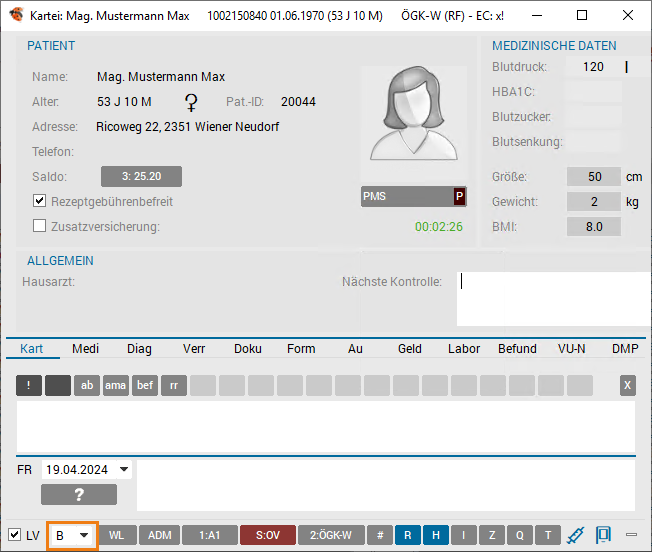Click the 'ab' quick text button
This screenshot has width=652, height=552.
(87, 385)
